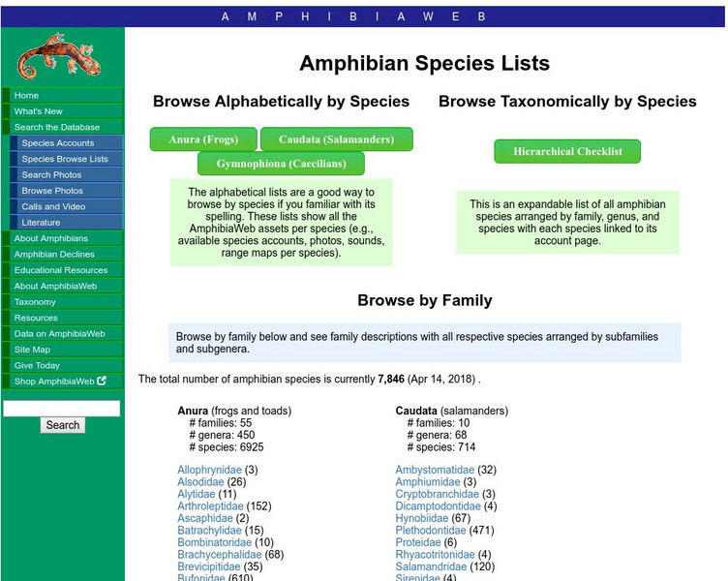The image size is (728, 581).
Task: Open the Alsodidae family link
Action: [x=200, y=481]
